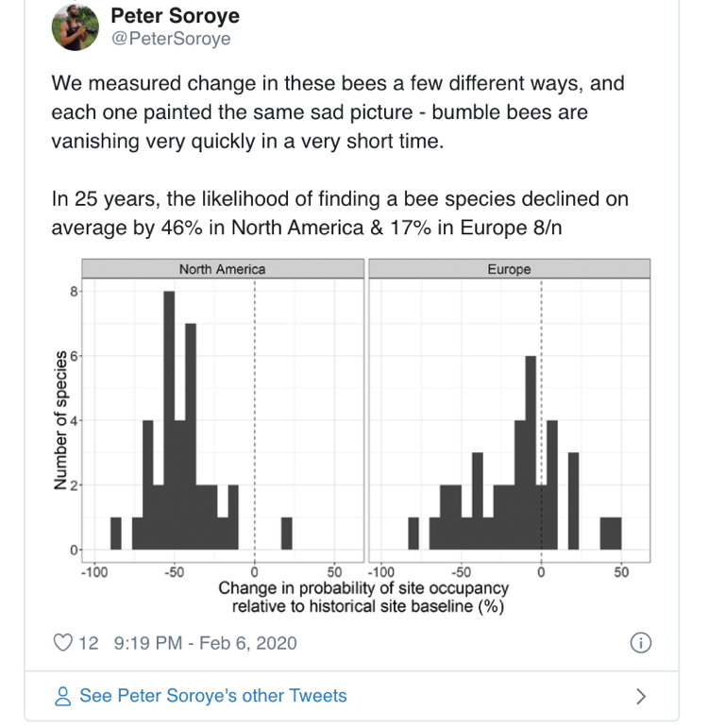Click the 12 likes count
Viewport: 708px width, 728px height.
[89, 643]
